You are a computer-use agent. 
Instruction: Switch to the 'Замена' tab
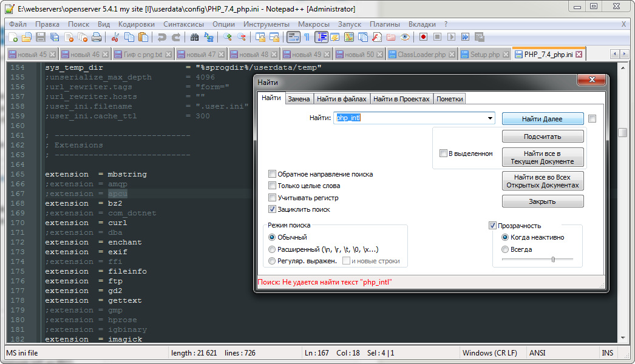[299, 99]
